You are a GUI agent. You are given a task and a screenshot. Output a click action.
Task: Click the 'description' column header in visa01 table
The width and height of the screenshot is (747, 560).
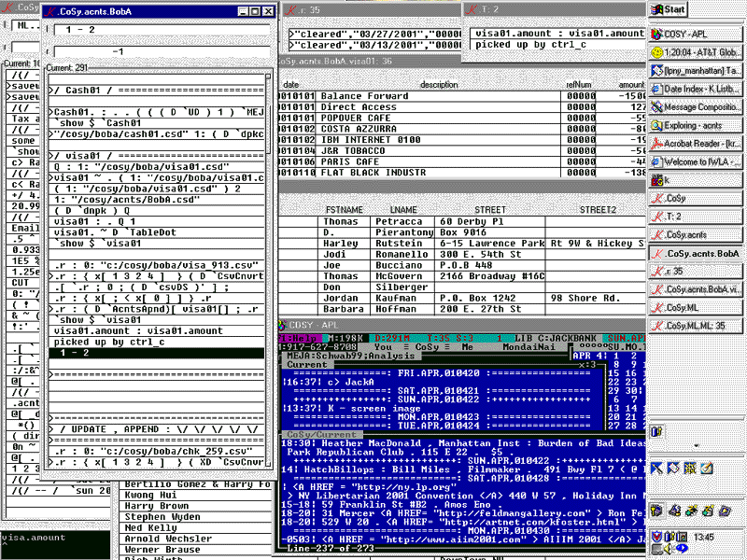(439, 85)
